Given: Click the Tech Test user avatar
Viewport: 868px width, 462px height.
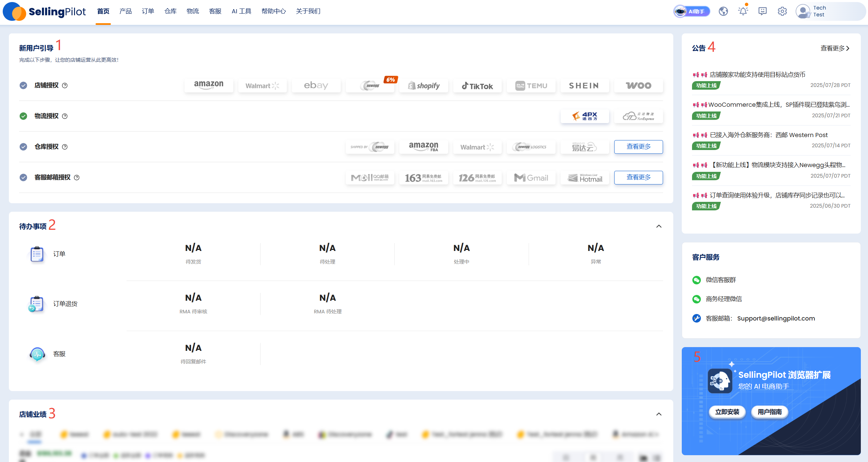Looking at the screenshot, I should pos(803,11).
